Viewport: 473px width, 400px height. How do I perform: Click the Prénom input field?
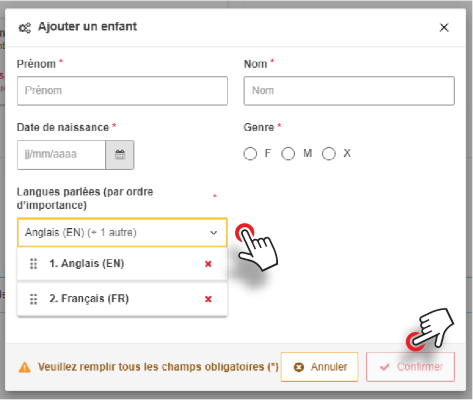pos(122,91)
